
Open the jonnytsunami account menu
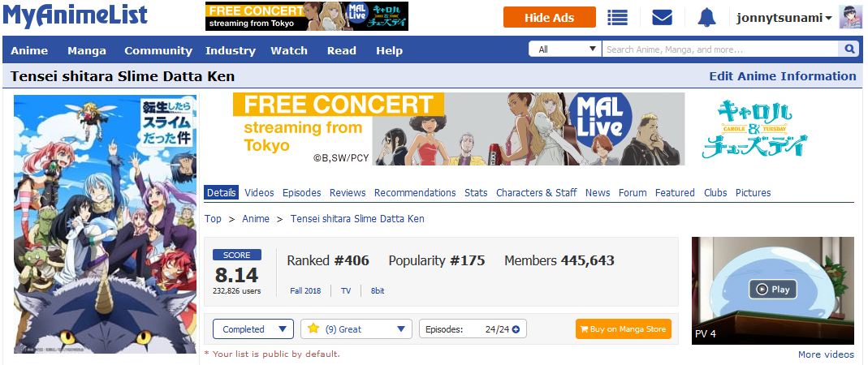784,18
